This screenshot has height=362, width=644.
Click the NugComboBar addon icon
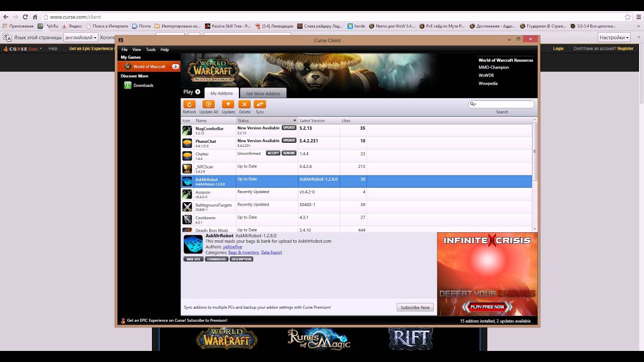click(x=187, y=130)
